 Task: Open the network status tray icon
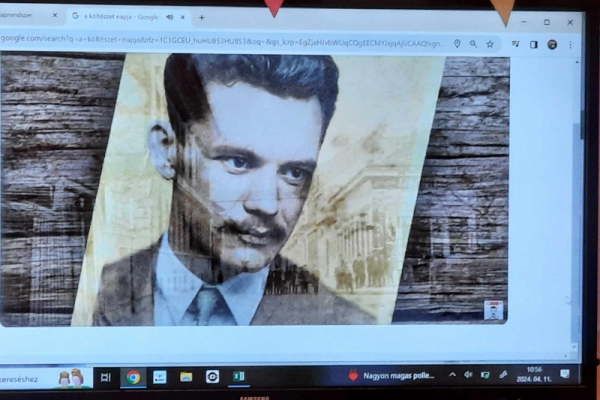tap(485, 375)
